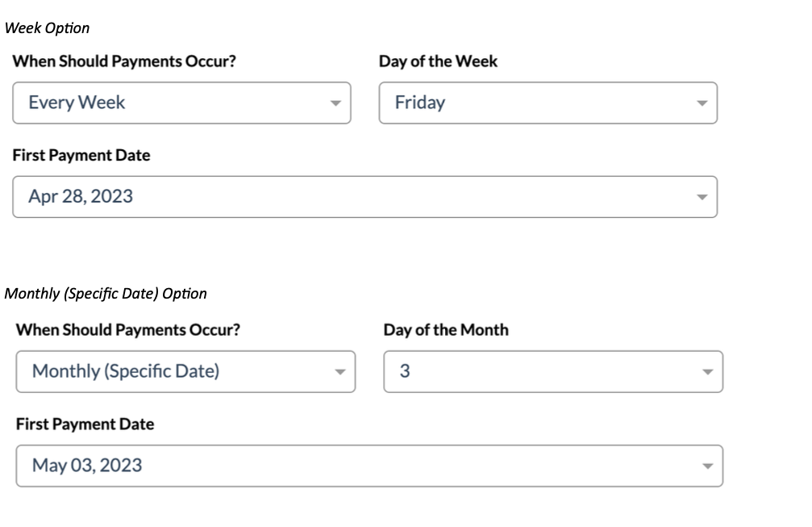The image size is (812, 527).
Task: Select the "Every Week" value text
Action: 77,102
